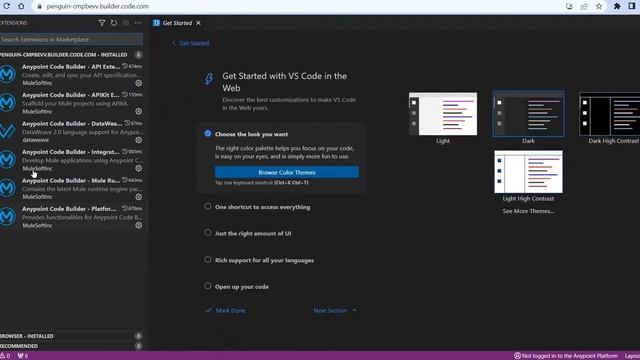Click the dataweave publisher name
Image resolution: width=640 pixels, height=360 pixels.
pyautogui.click(x=36, y=140)
